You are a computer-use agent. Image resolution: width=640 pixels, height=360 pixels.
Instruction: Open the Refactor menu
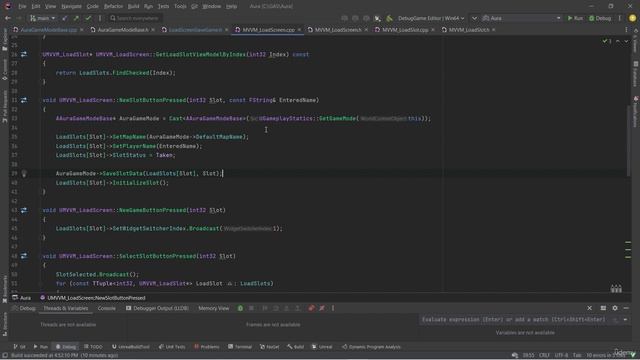113,7
